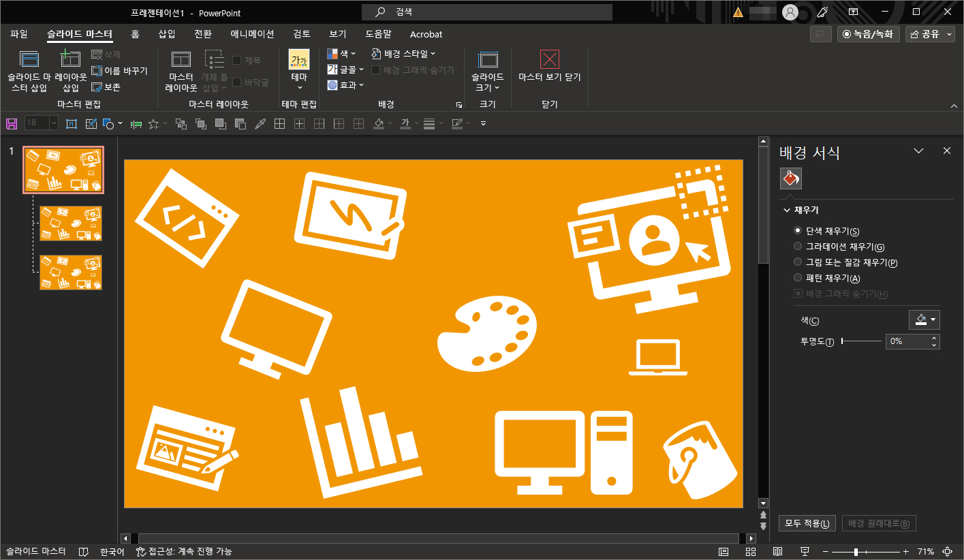
Task: Open customize quick access toolbar arrow
Action: click(x=483, y=123)
